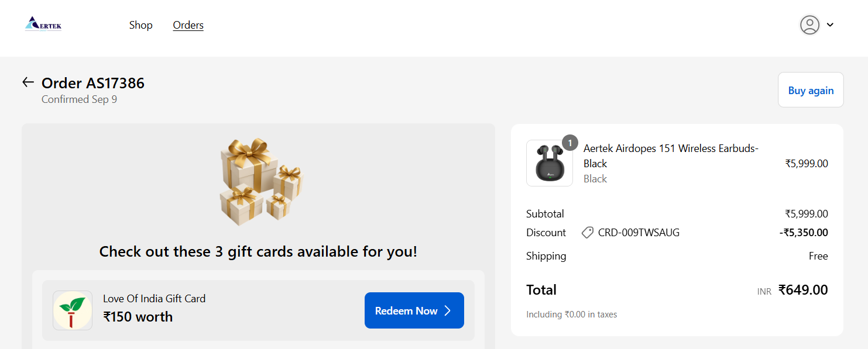868x349 pixels.
Task: Click the Love Of India Gift Card title
Action: [154, 299]
